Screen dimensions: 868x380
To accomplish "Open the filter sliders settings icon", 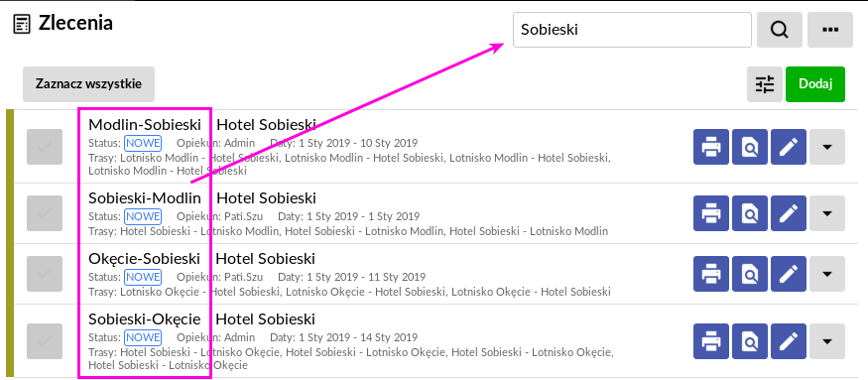I will (765, 84).
